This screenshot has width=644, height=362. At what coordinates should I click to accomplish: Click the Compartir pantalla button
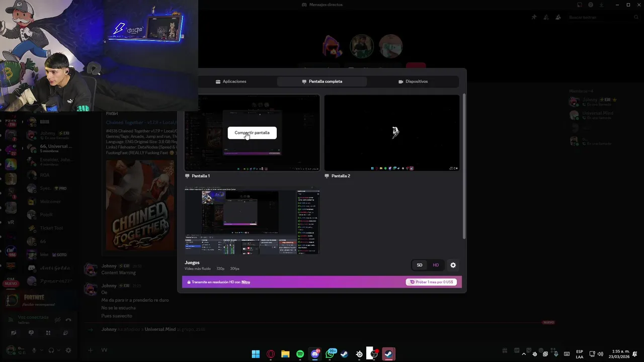(252, 133)
